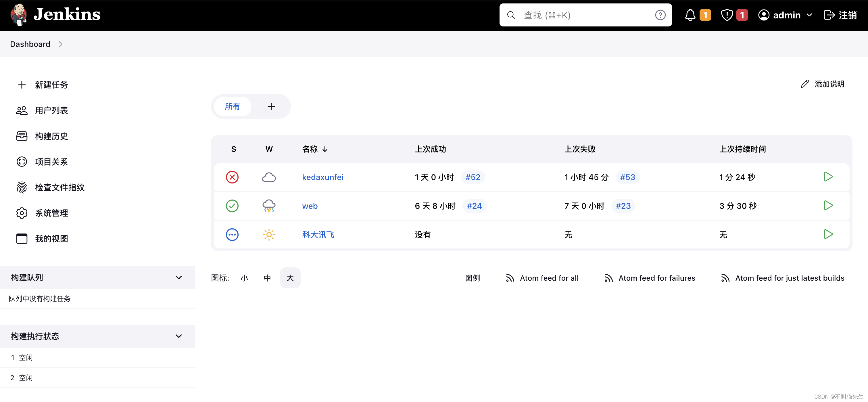Open build #53 of the kedaxunfei job
Image resolution: width=868 pixels, height=402 pixels.
coord(627,177)
